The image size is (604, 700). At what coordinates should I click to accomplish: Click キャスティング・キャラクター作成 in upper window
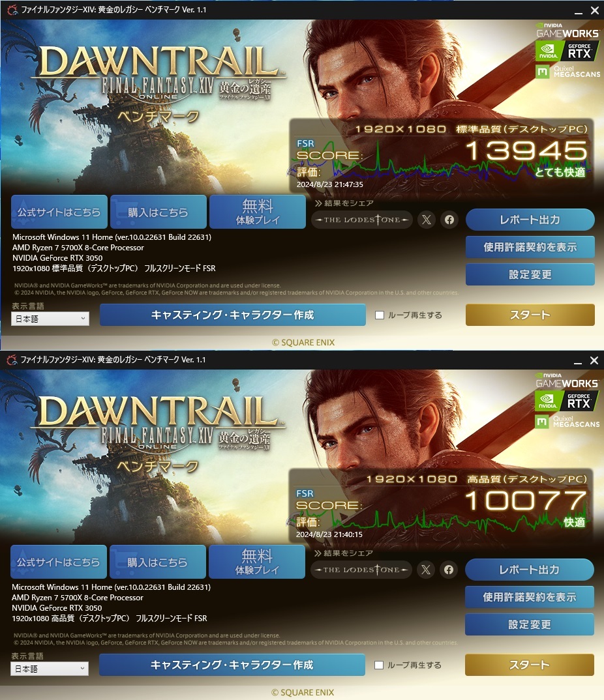(233, 315)
